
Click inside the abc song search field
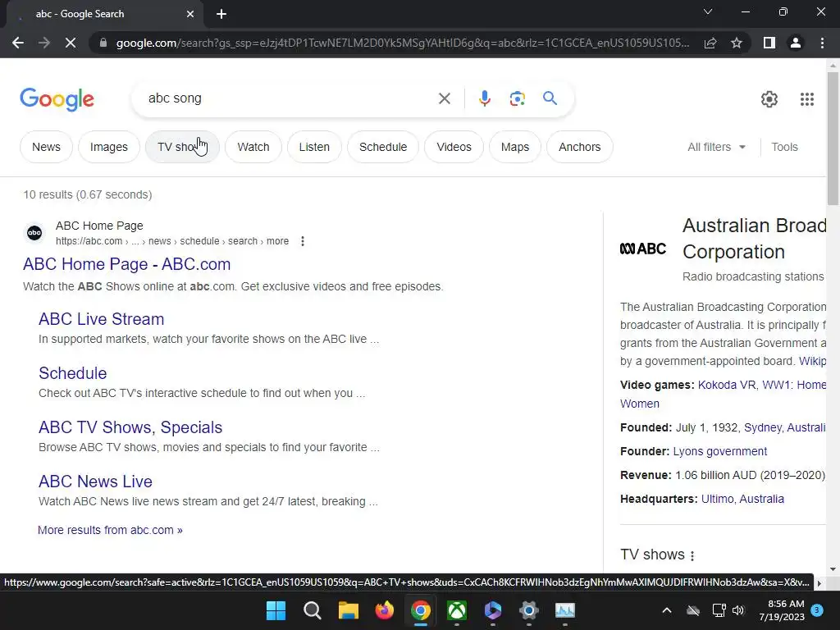click(290, 98)
